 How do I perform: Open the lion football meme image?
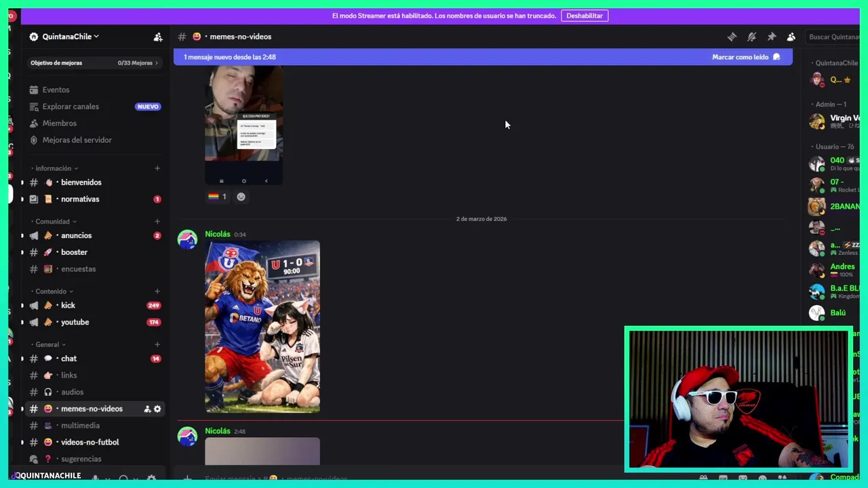(262, 327)
